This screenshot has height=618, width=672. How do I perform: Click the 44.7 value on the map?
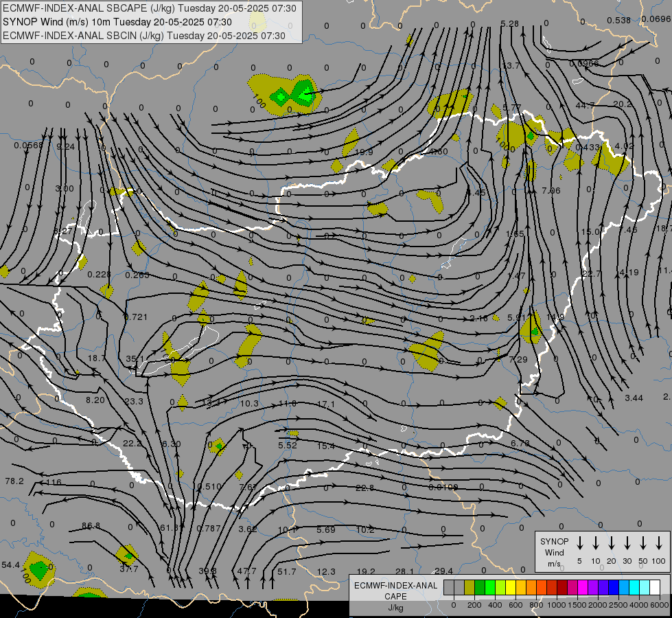(x=585, y=105)
